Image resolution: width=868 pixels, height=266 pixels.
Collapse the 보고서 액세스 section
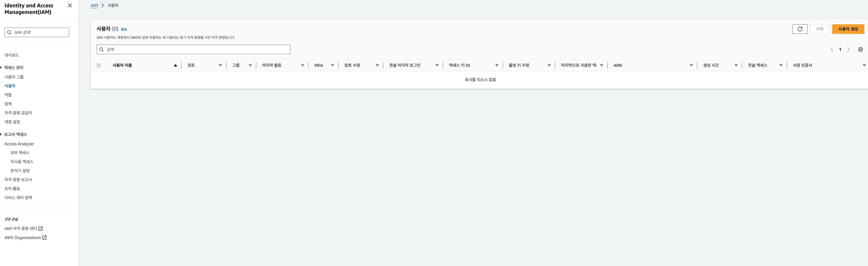click(x=1, y=134)
